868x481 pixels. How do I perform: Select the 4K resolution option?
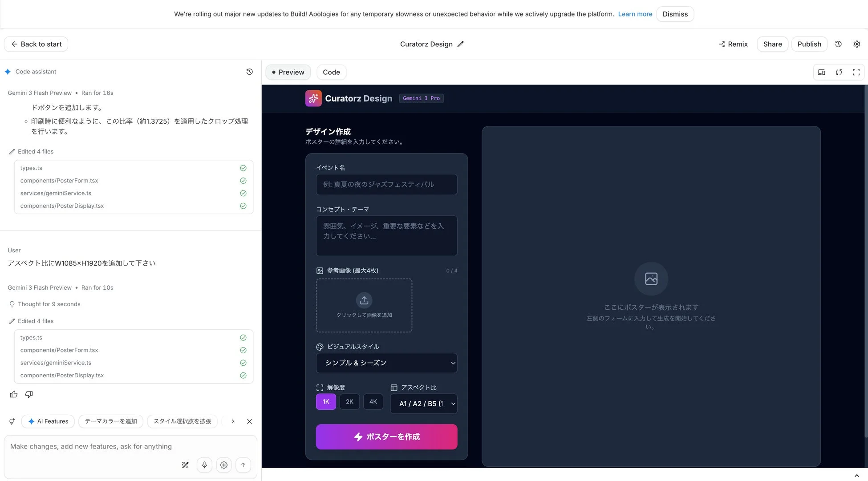[x=373, y=401]
